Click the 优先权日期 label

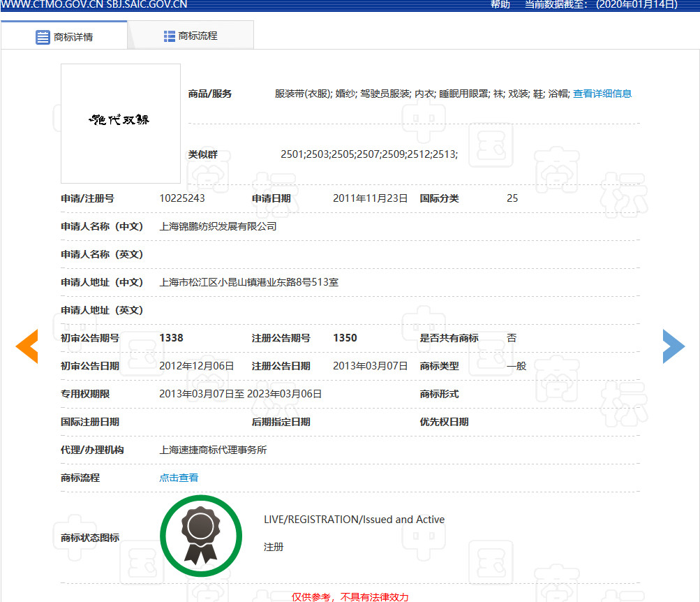click(444, 422)
